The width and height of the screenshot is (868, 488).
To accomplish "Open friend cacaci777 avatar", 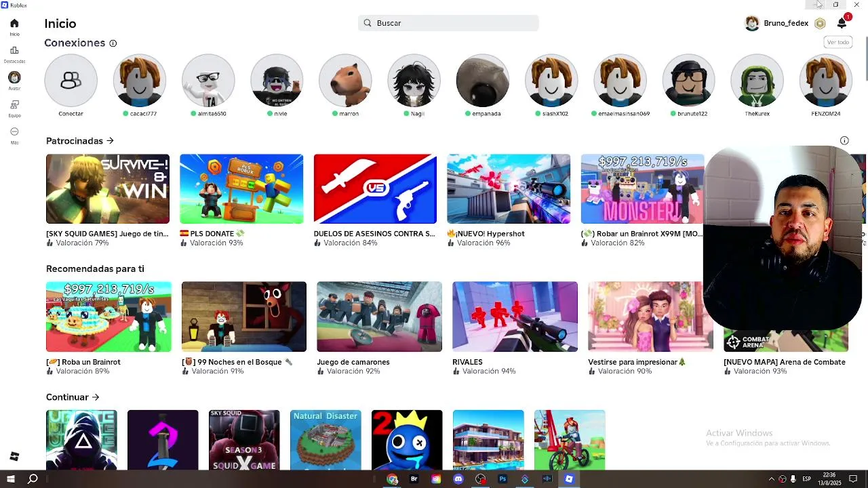I will tap(140, 81).
